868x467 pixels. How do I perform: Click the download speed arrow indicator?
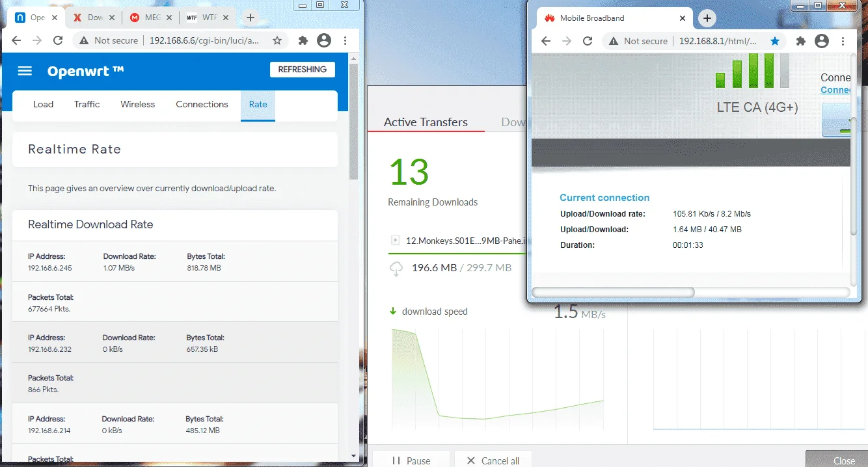(x=393, y=312)
